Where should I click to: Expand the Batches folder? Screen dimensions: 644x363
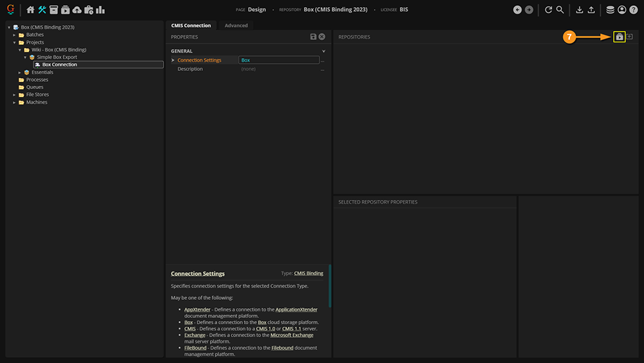pos(15,35)
